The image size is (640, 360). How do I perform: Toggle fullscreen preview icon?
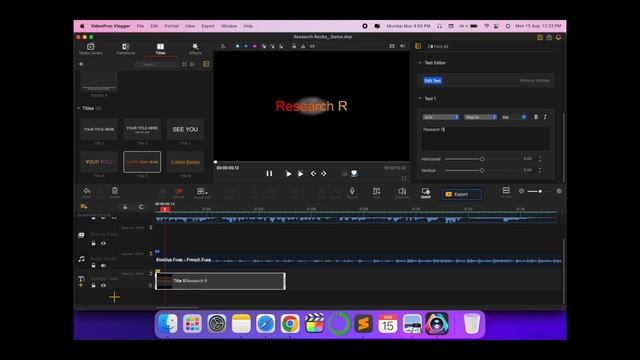(404, 178)
